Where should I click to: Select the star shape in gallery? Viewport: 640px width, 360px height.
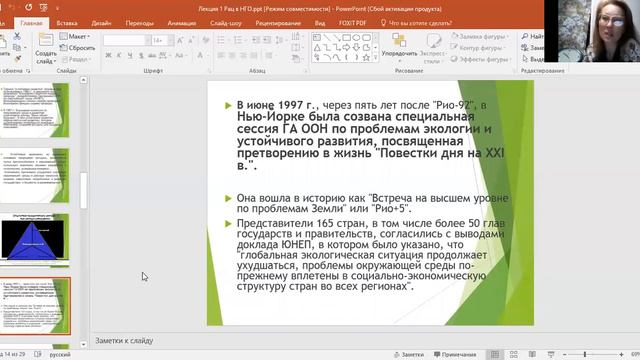click(x=366, y=58)
